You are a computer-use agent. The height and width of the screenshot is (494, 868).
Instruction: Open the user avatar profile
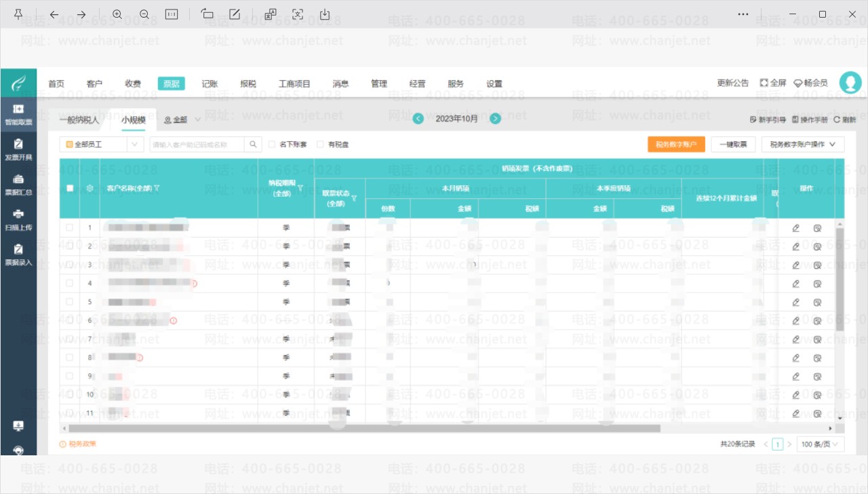coord(850,83)
